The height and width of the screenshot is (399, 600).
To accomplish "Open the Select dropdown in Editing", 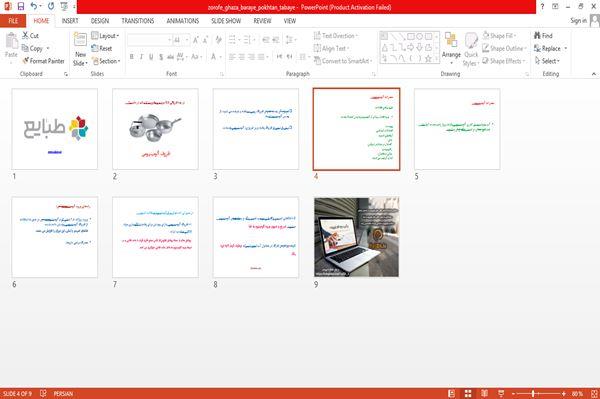I will (547, 61).
